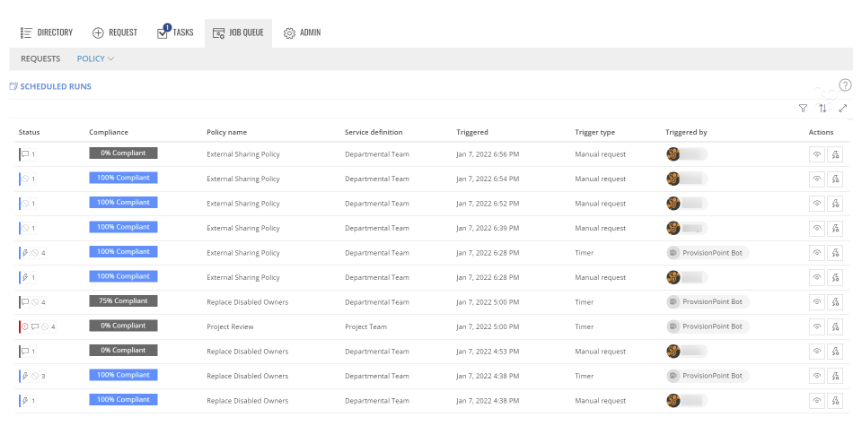The image size is (857, 437).
Task: Select the Project Review policy name
Action: click(230, 327)
